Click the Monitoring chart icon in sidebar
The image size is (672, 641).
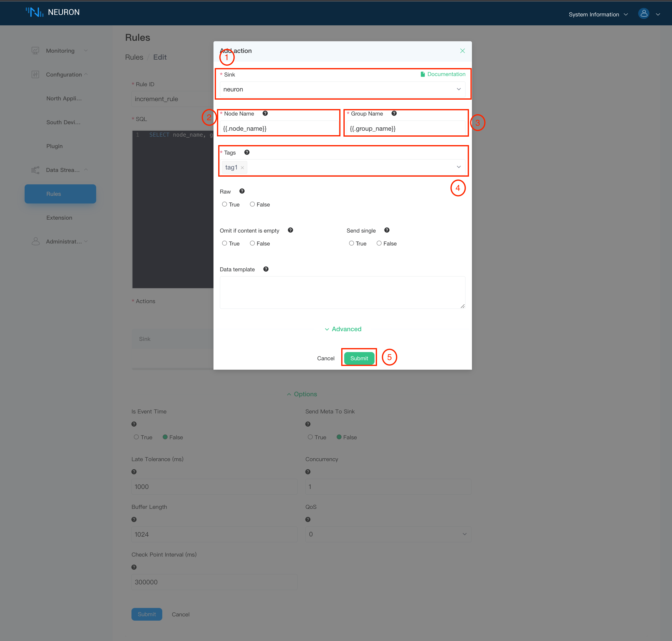35,51
